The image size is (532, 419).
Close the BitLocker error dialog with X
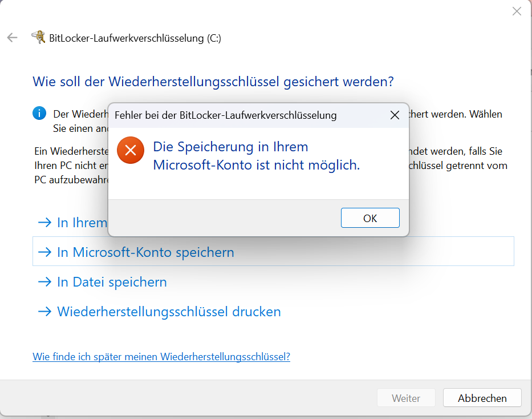tap(394, 115)
